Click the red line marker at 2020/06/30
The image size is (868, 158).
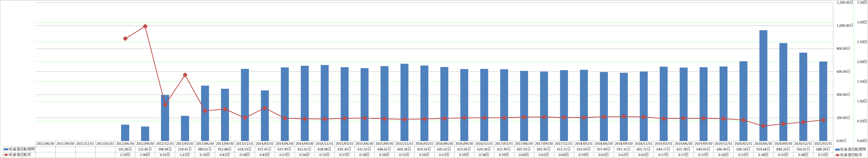point(763,126)
